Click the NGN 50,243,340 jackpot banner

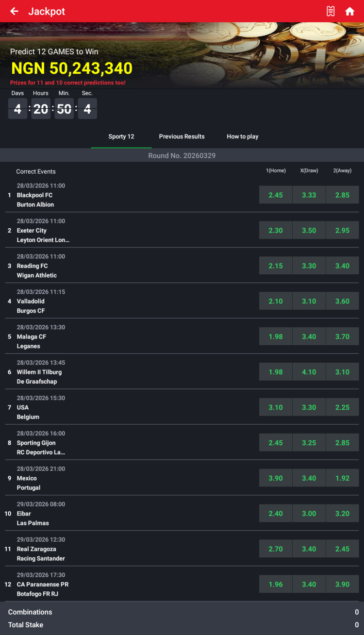point(72,68)
